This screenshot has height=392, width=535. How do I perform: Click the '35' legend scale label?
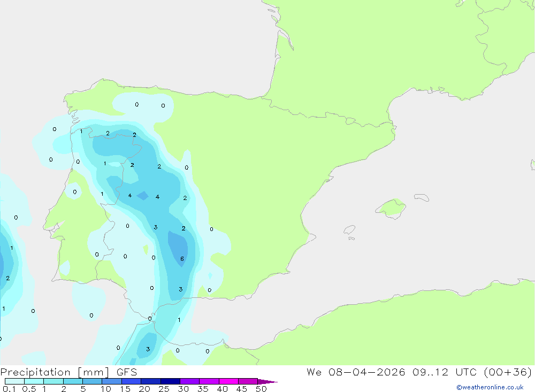(203, 389)
